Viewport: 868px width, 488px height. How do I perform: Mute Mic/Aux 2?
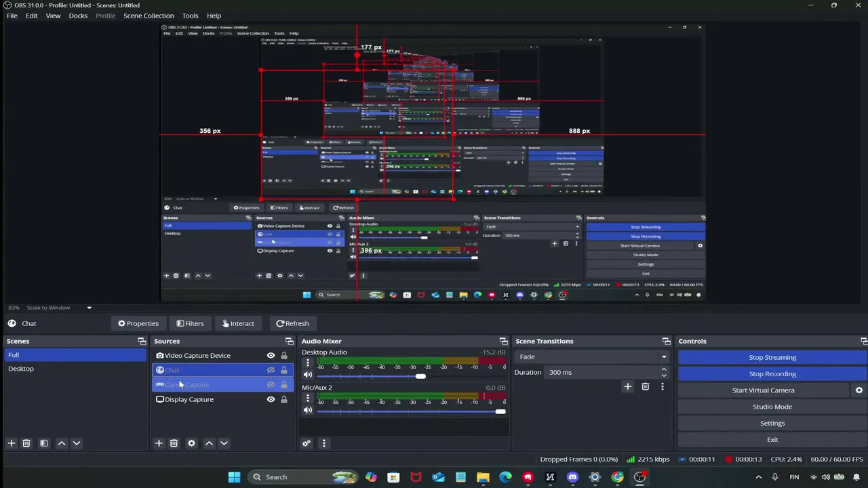[x=308, y=411]
